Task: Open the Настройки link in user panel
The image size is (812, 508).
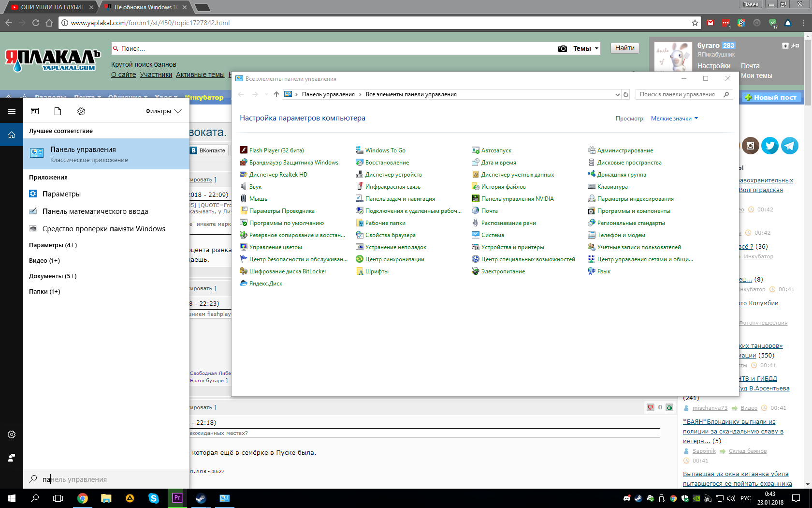Action: (x=714, y=66)
